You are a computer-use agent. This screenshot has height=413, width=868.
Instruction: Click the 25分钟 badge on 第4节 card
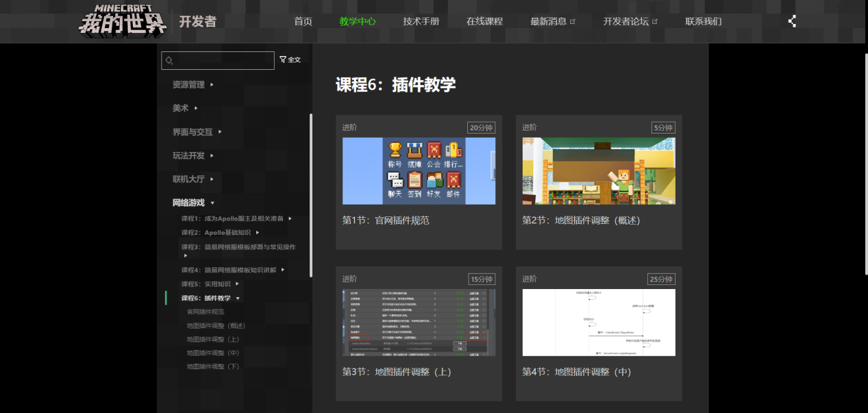[x=659, y=279]
